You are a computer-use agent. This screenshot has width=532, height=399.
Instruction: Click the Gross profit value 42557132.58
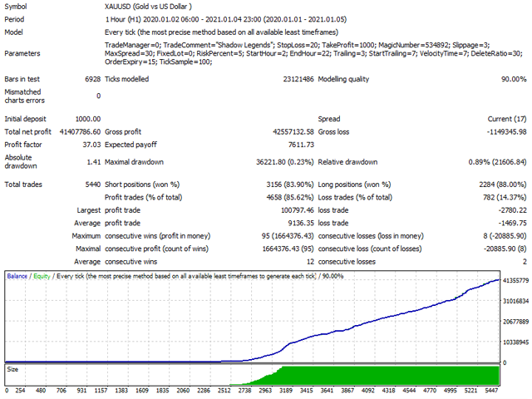pyautogui.click(x=293, y=132)
